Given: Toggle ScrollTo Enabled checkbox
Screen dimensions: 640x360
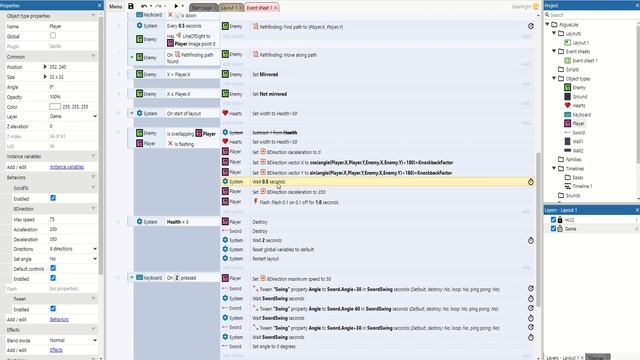Looking at the screenshot, I should tap(53, 198).
